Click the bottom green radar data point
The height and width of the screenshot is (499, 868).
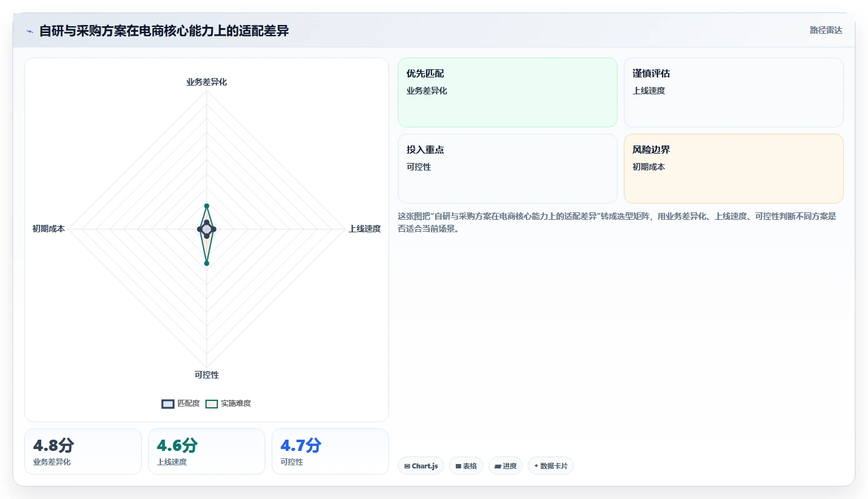pos(207,264)
